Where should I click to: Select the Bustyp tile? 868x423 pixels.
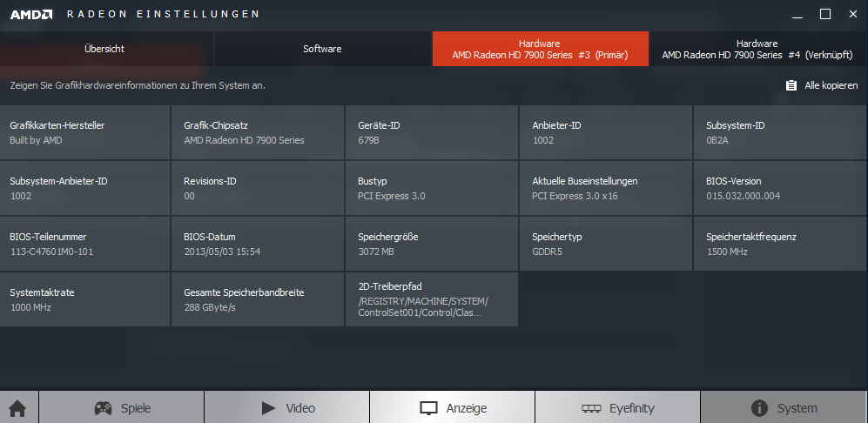coord(432,188)
